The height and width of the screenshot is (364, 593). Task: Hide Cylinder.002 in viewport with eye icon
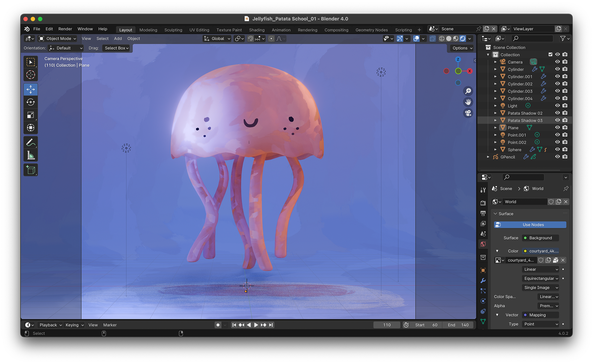[x=557, y=84]
